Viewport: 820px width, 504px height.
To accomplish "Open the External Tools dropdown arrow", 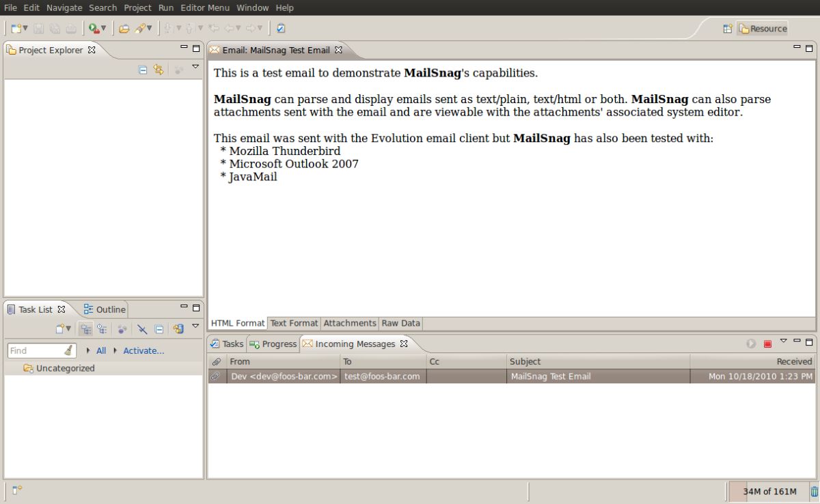I will click(x=103, y=29).
